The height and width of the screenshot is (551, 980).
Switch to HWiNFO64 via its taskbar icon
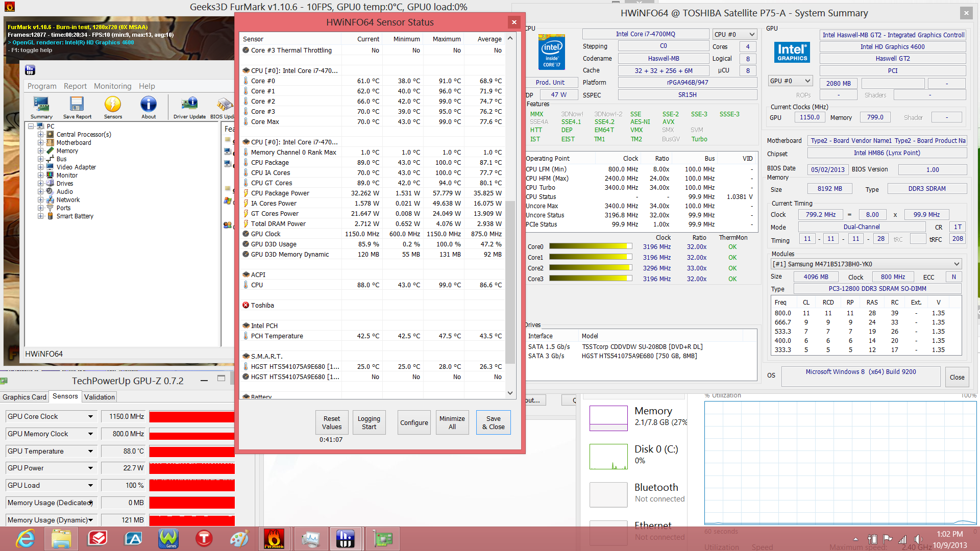(346, 539)
